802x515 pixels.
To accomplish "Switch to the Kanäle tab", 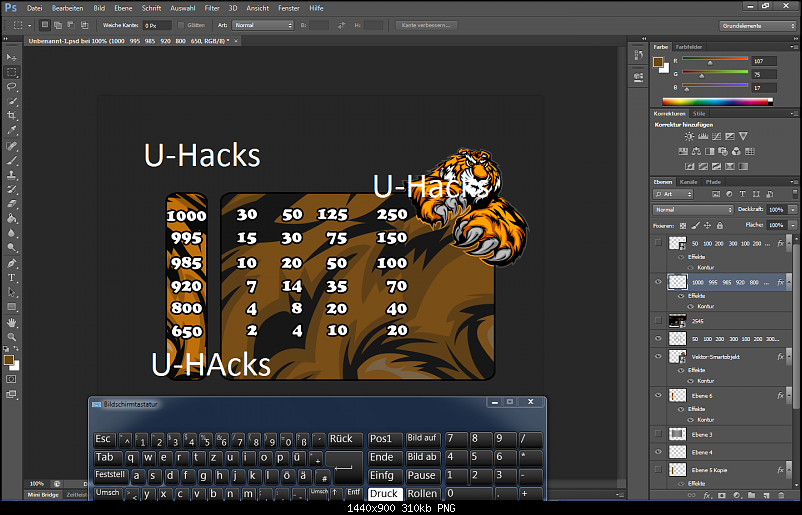I will click(688, 182).
